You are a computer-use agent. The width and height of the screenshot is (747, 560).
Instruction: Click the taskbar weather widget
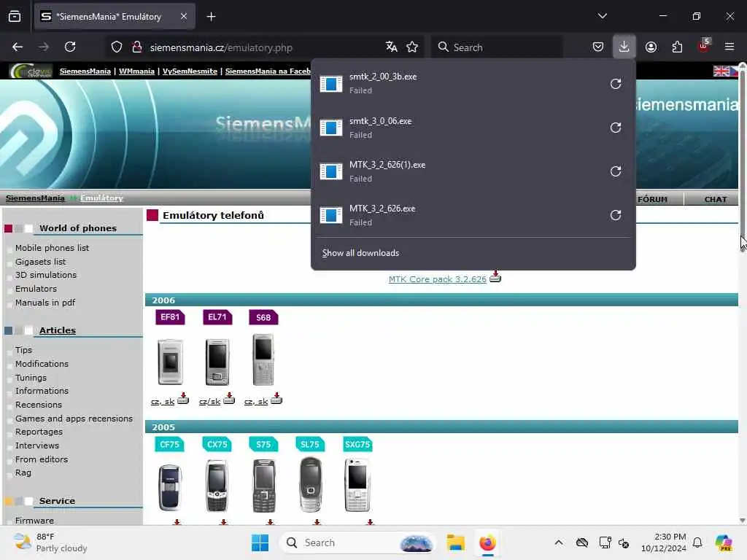tap(50, 542)
